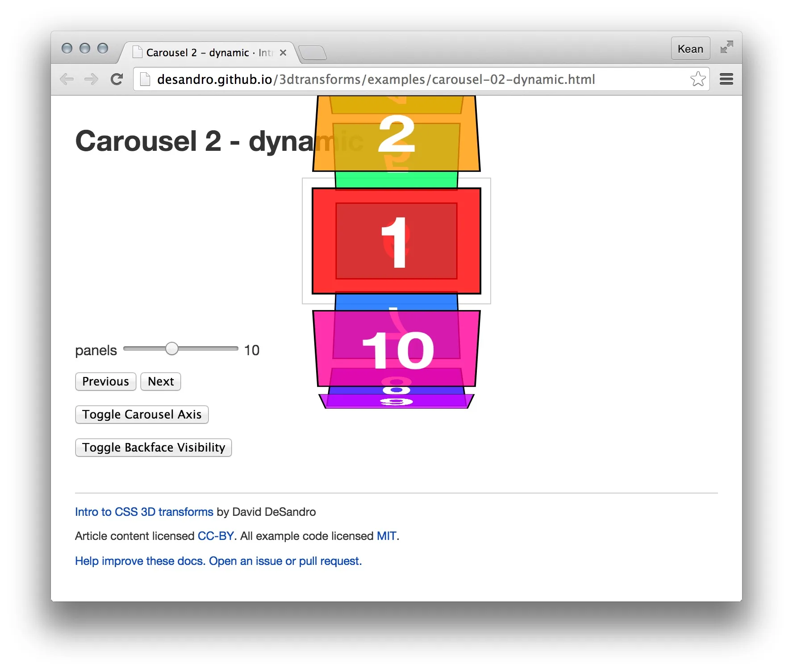The image size is (793, 672).
Task: Click the window close traffic light button
Action: (67, 48)
